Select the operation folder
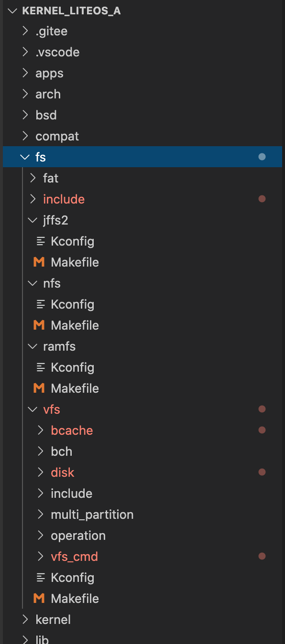This screenshot has width=285, height=644. pyautogui.click(x=78, y=535)
